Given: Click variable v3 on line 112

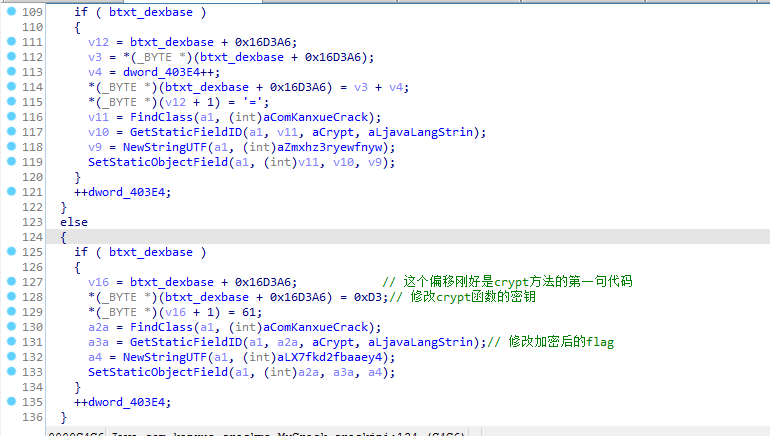Looking at the screenshot, I should click(x=95, y=57).
